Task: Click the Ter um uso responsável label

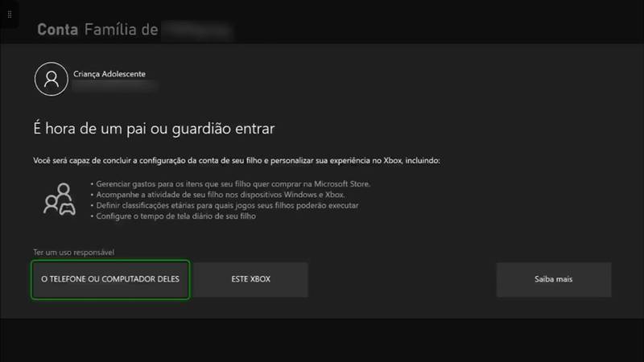Action: coord(74,253)
